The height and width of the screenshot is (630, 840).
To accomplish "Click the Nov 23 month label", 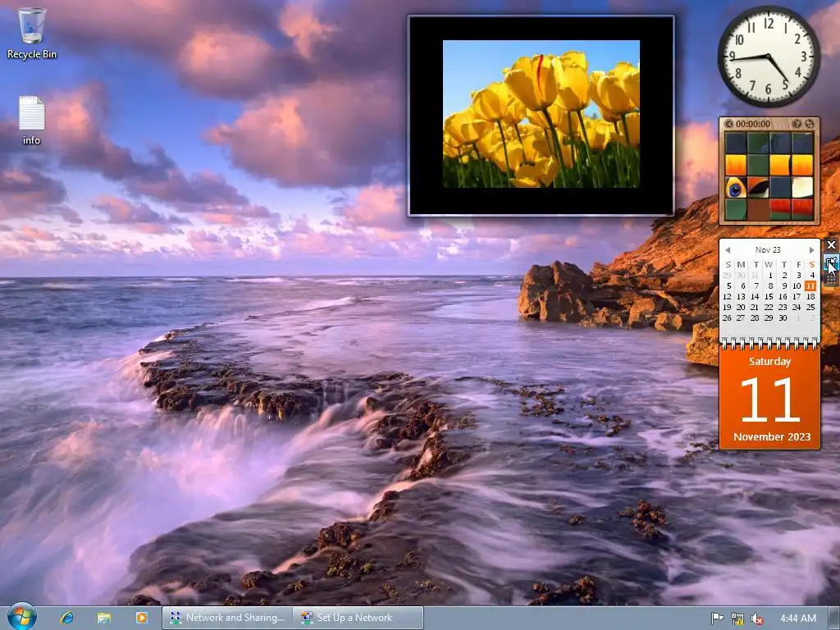I will click(768, 249).
